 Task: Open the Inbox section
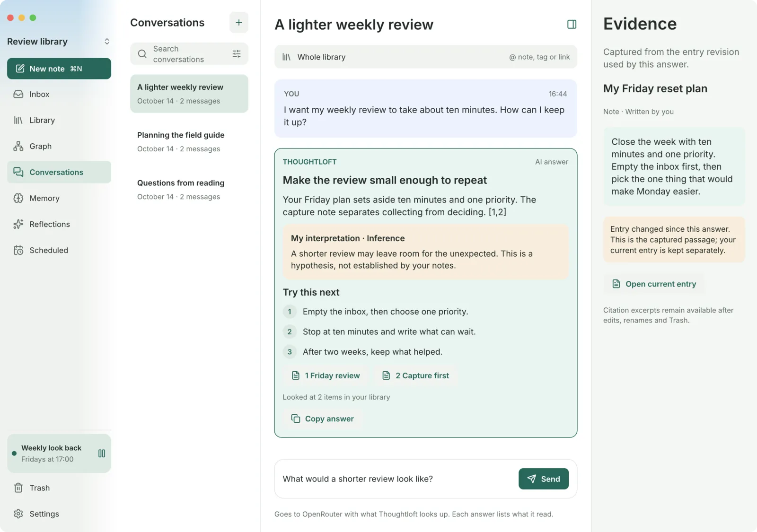(59, 94)
